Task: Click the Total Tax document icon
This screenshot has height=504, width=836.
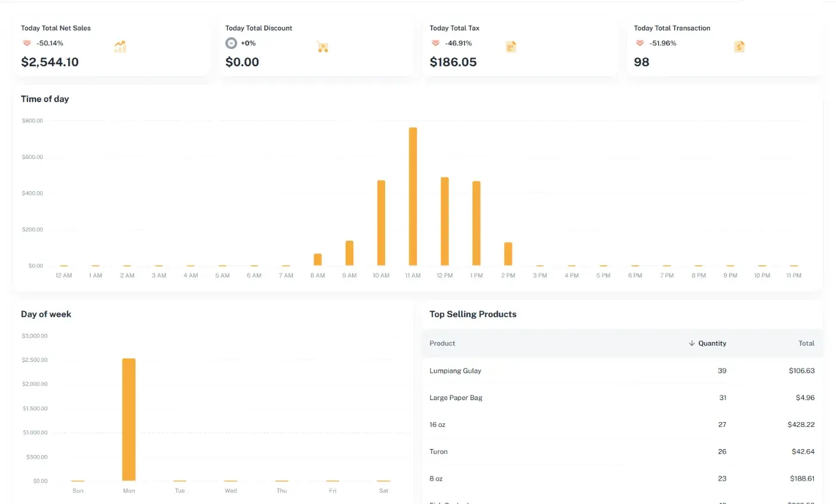Action: [511, 47]
